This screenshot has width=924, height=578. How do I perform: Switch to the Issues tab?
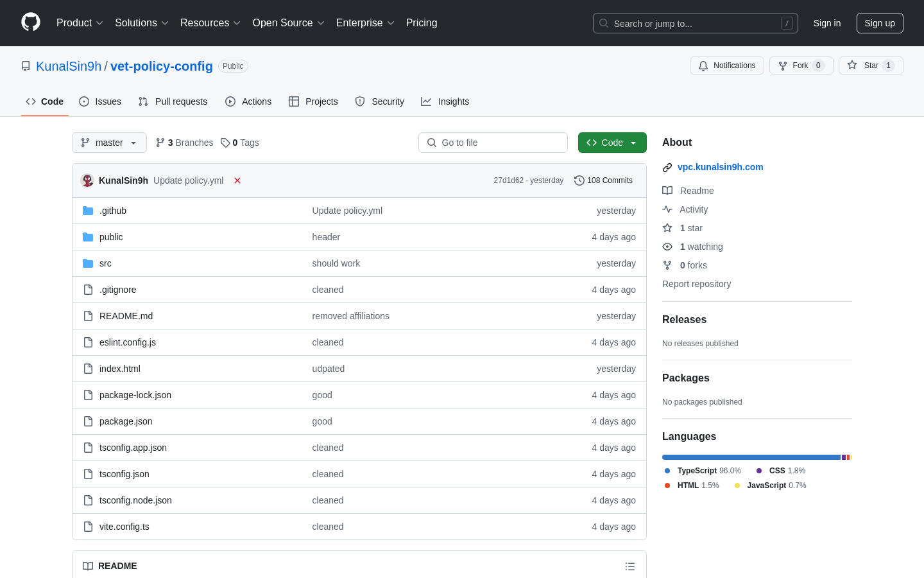(100, 101)
